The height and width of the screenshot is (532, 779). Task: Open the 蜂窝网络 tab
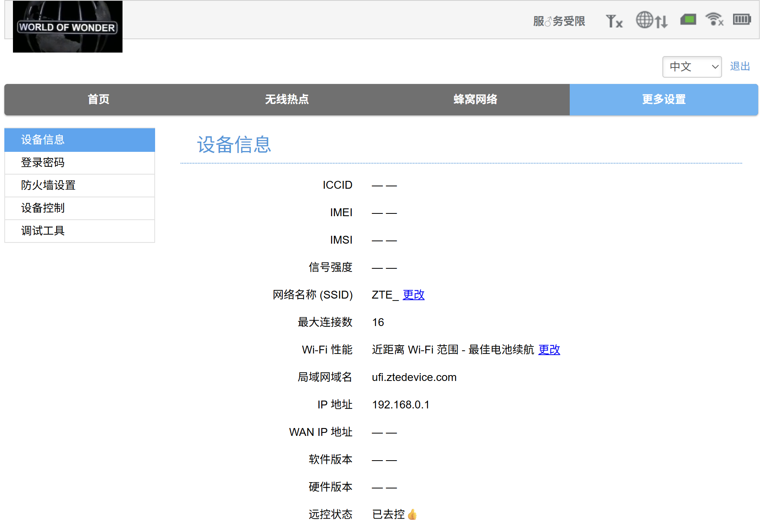(x=475, y=99)
